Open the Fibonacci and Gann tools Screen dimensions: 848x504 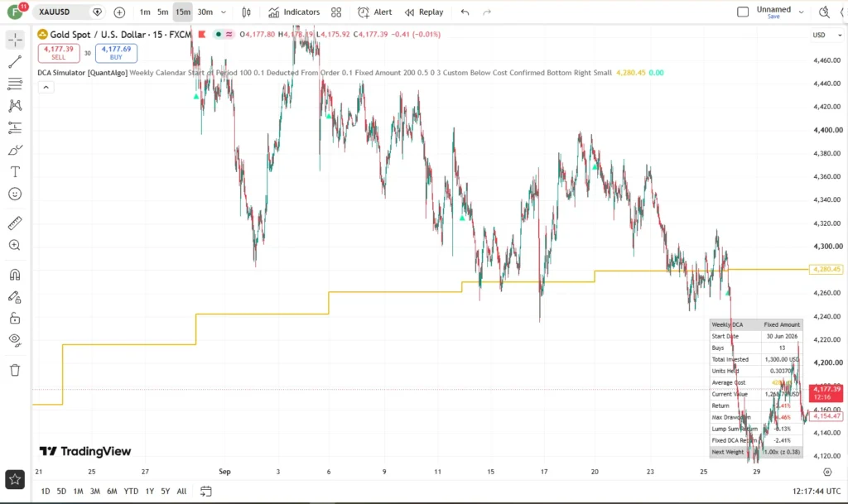point(15,84)
